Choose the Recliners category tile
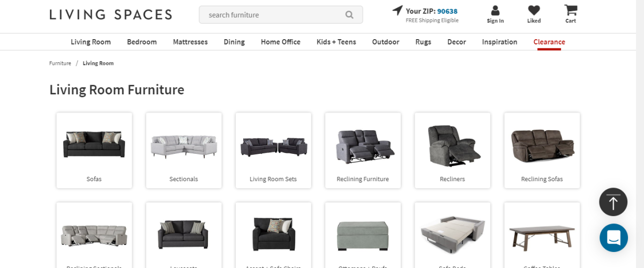644x268 pixels. click(452, 150)
